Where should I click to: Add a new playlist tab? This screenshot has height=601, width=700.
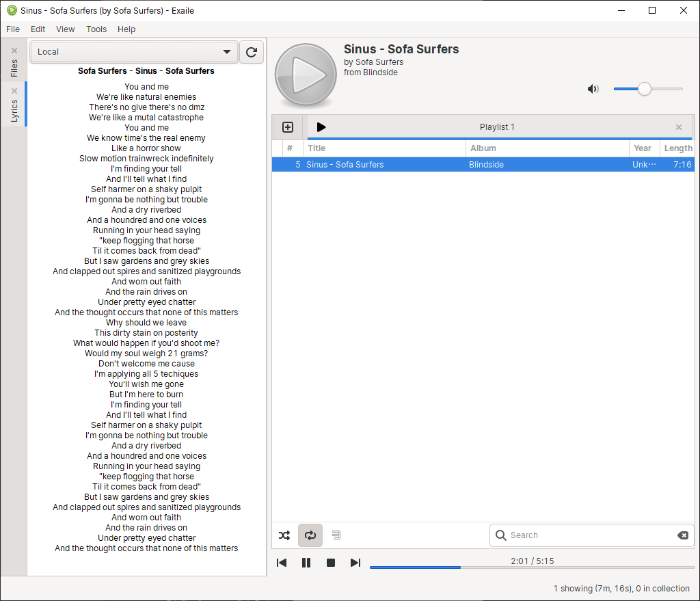288,127
